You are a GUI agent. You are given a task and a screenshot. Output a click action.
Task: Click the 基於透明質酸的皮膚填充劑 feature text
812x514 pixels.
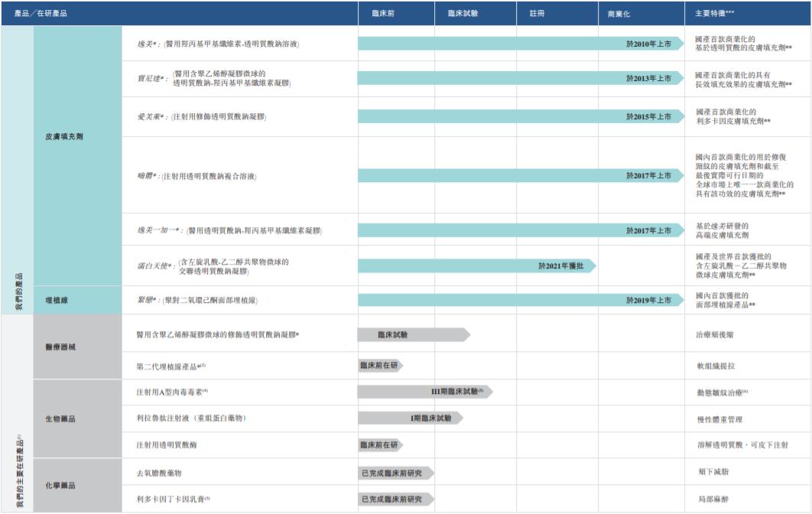743,47
